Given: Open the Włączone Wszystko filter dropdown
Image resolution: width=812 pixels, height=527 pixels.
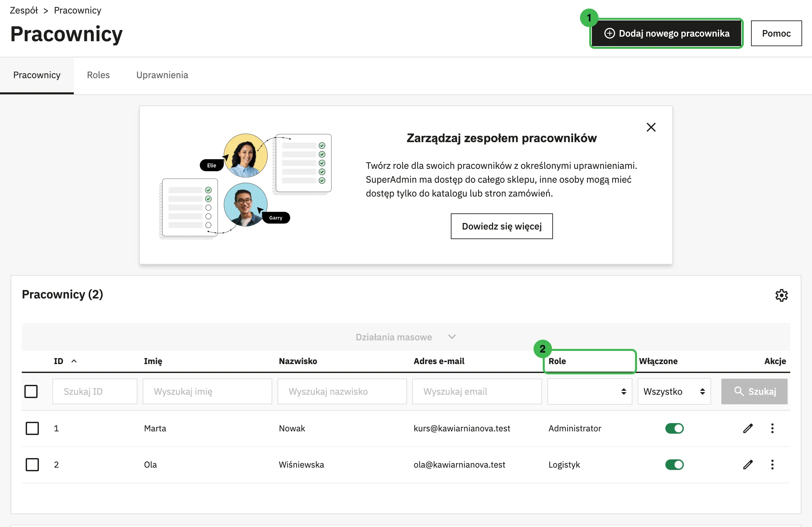Looking at the screenshot, I should tap(674, 391).
